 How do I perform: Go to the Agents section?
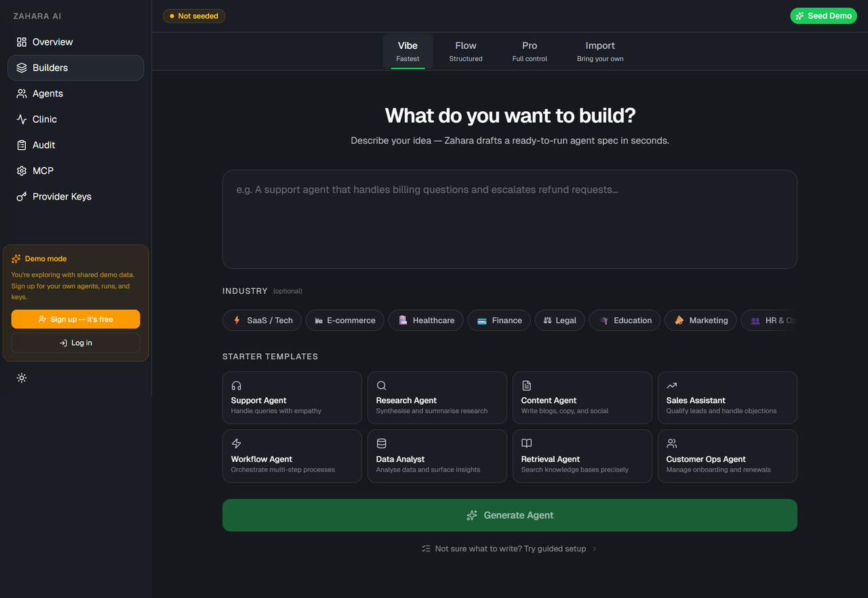(x=75, y=94)
